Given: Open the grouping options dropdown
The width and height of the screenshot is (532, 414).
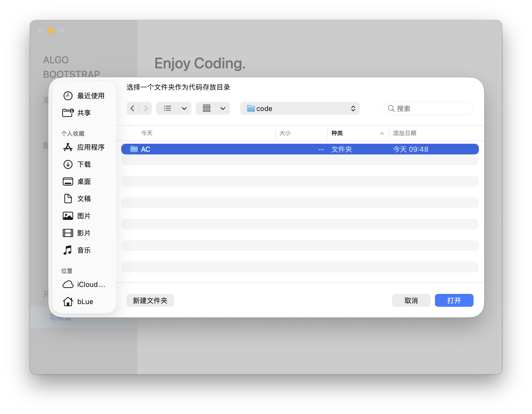Looking at the screenshot, I should click(223, 108).
